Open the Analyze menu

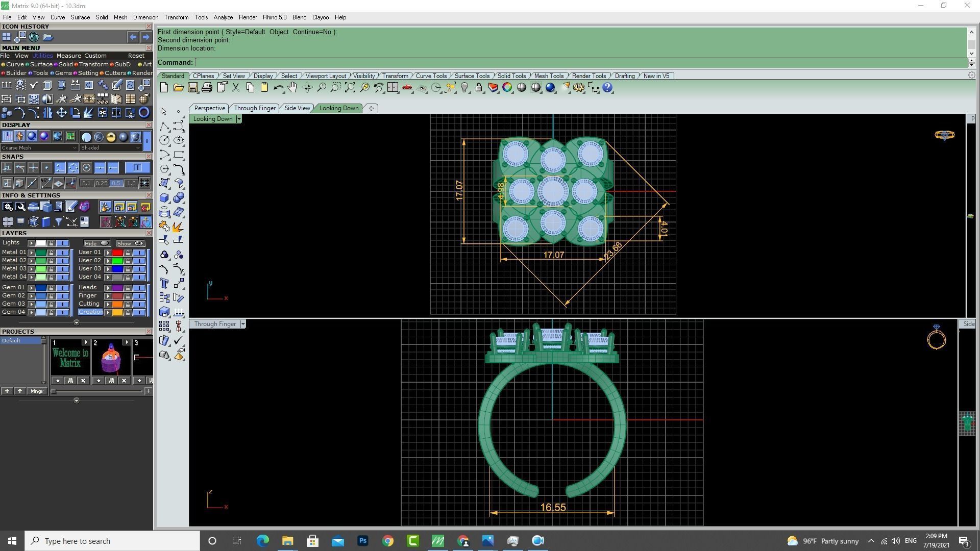(223, 17)
